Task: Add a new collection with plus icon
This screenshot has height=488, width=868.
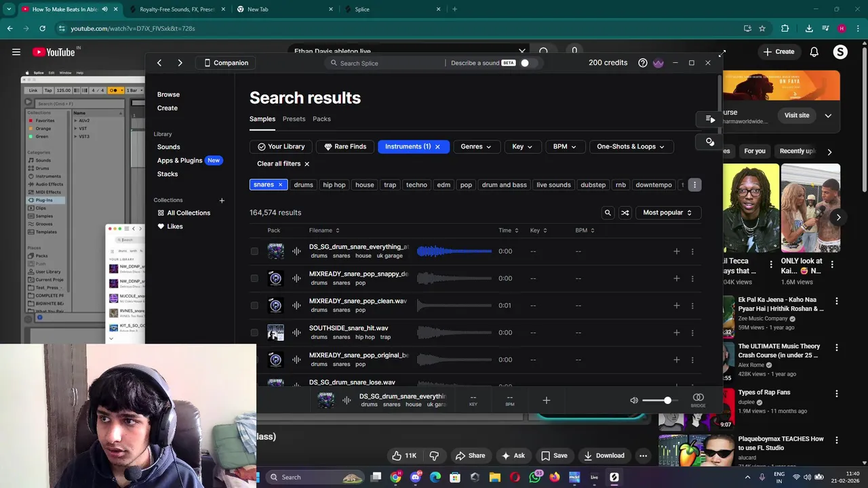Action: click(x=222, y=201)
